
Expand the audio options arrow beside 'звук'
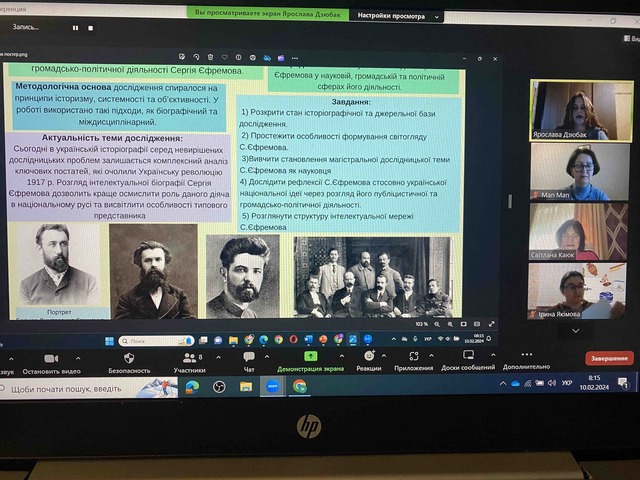click(11, 359)
